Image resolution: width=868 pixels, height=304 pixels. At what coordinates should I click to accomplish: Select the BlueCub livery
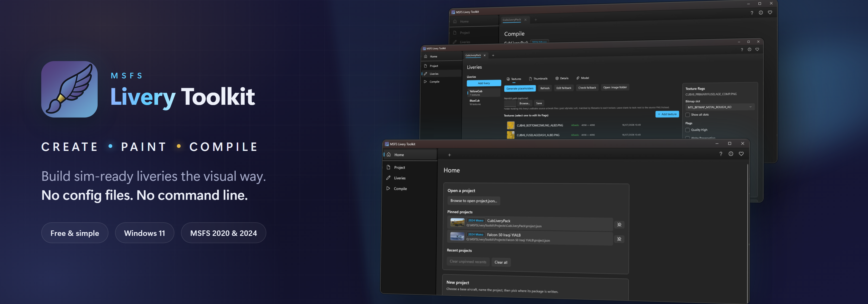coord(484,102)
